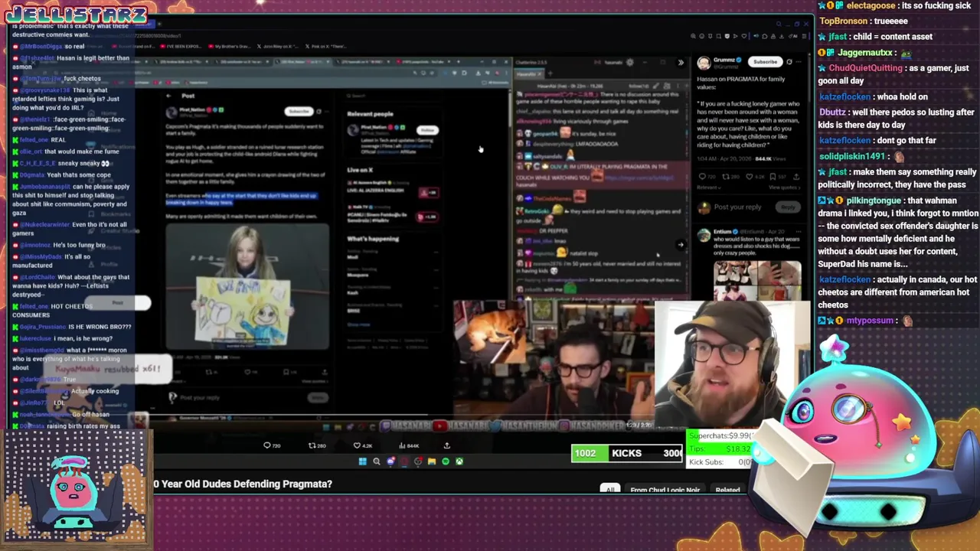Open the Xbox app from the taskbar
Viewport: 980px width, 551px height.
(x=459, y=461)
